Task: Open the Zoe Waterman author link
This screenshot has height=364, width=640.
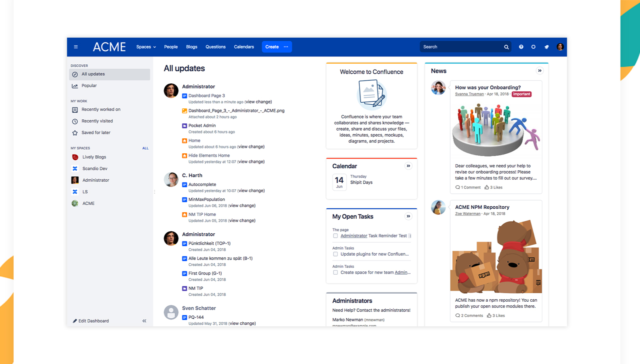Action: (x=468, y=214)
